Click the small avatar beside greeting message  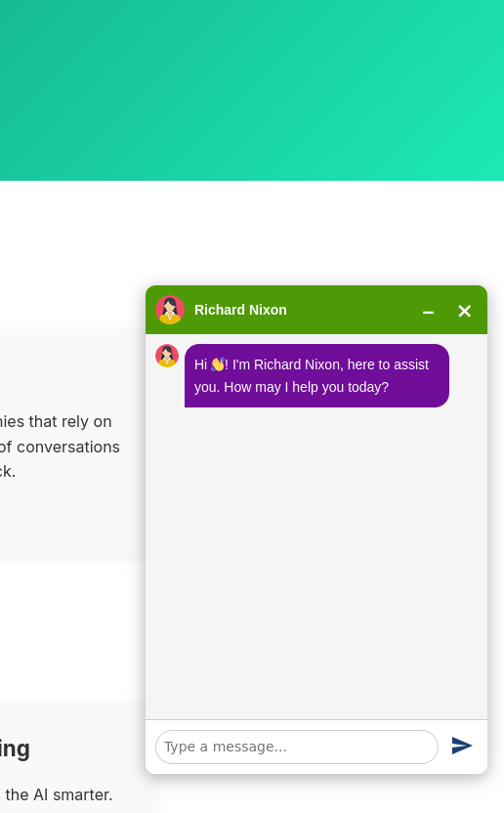point(167,356)
